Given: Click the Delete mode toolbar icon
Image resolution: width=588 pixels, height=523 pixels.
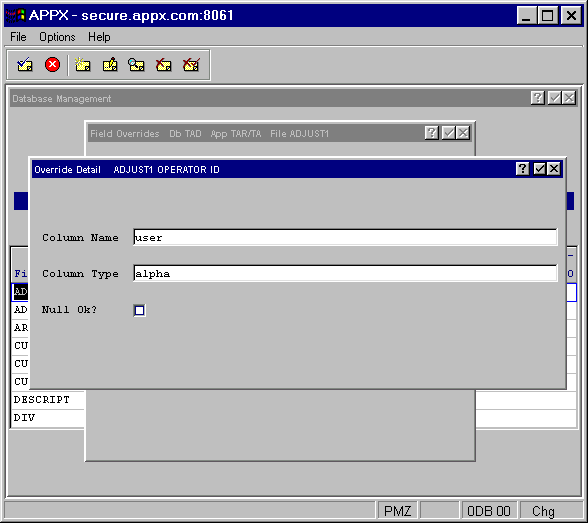Looking at the screenshot, I should coord(164,65).
